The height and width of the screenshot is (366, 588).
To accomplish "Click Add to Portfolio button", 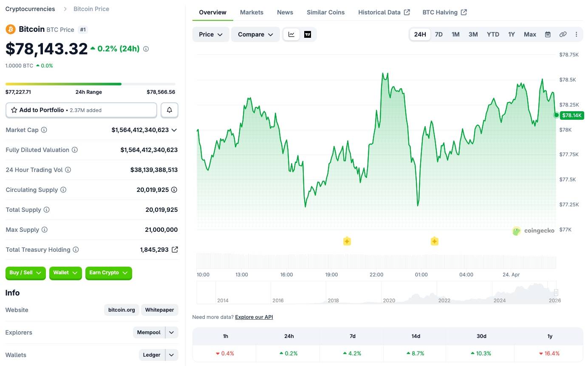I will point(81,110).
